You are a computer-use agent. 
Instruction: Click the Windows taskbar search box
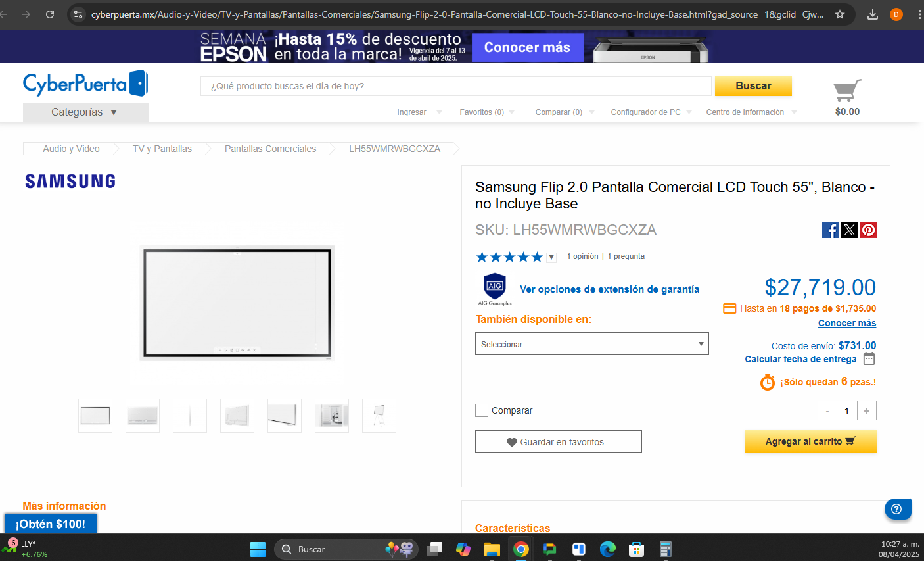(x=346, y=549)
